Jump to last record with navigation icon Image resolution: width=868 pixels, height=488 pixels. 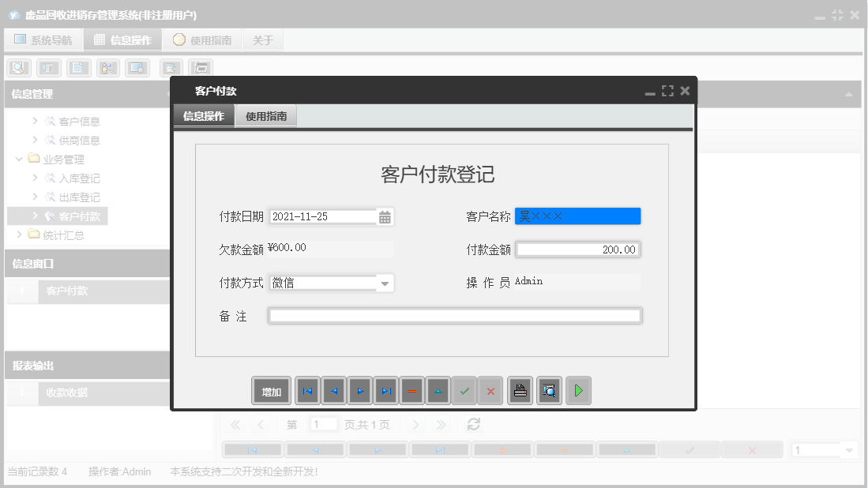pos(385,390)
